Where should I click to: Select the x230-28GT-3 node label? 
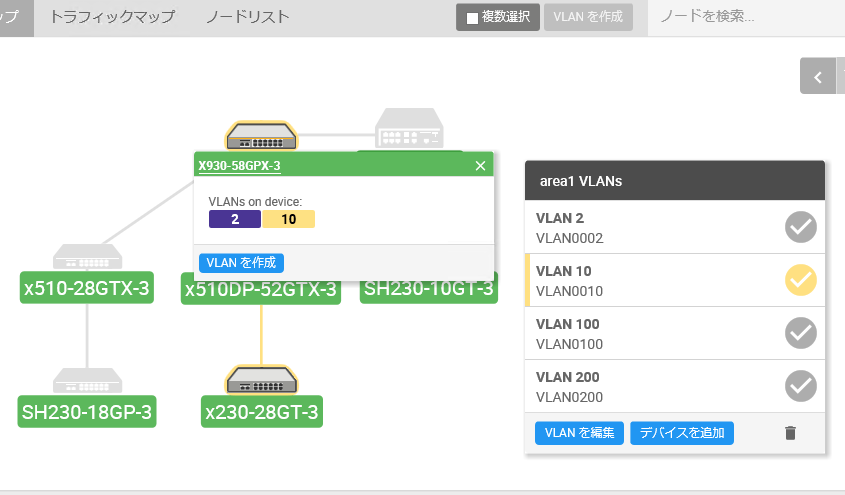262,412
